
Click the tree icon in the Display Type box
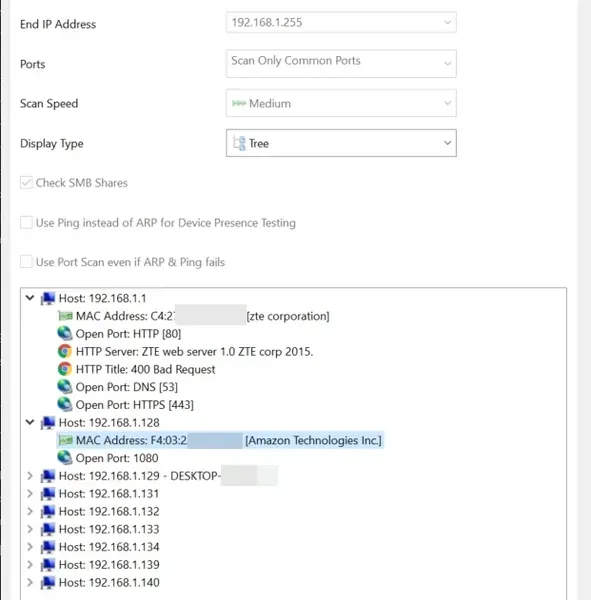coord(239,143)
